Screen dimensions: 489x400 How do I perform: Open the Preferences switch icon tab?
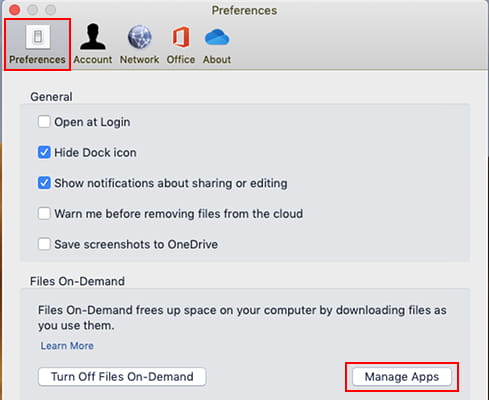[x=38, y=37]
